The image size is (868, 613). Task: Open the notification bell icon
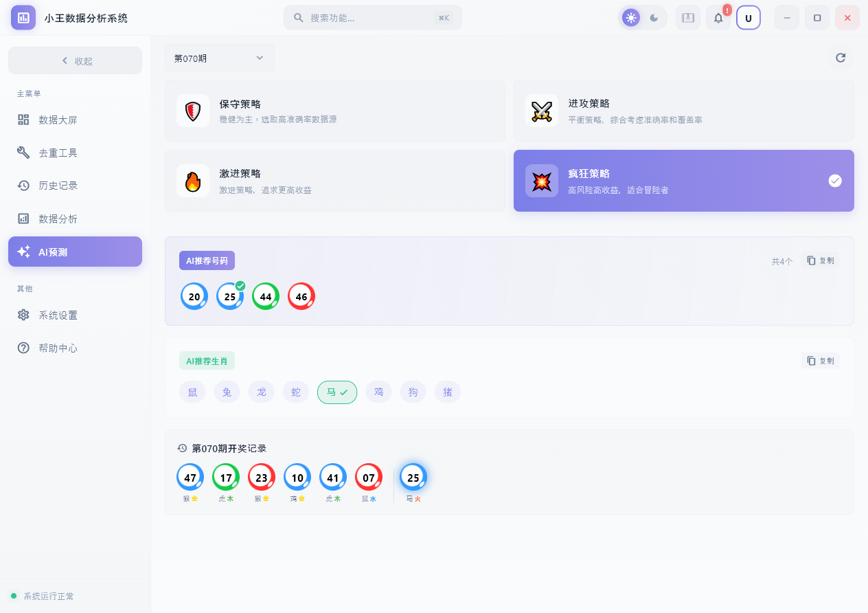(718, 17)
